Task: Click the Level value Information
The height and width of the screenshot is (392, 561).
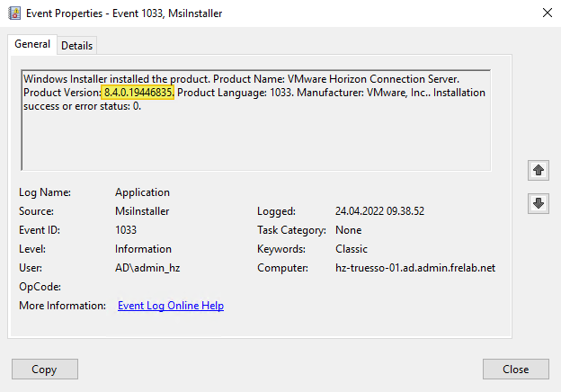Action: 143,249
